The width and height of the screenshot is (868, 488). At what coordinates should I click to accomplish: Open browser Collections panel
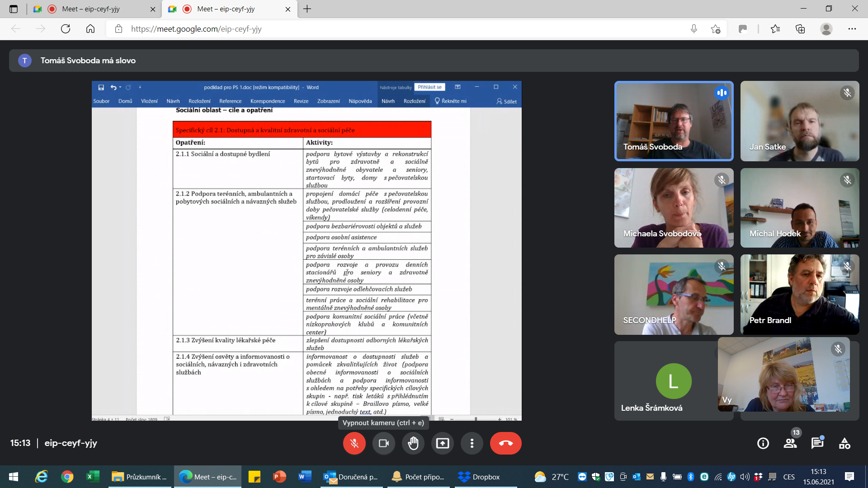800,29
